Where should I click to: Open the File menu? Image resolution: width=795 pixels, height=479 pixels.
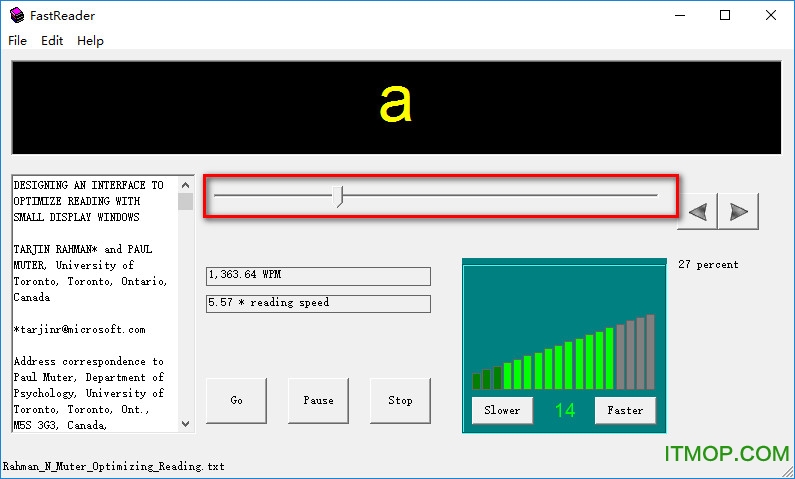[17, 41]
